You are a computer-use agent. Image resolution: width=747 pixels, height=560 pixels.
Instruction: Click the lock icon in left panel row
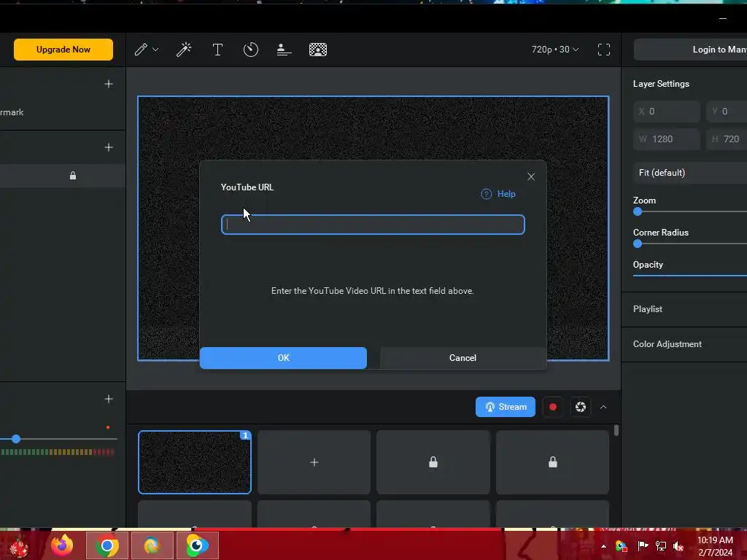tap(73, 176)
